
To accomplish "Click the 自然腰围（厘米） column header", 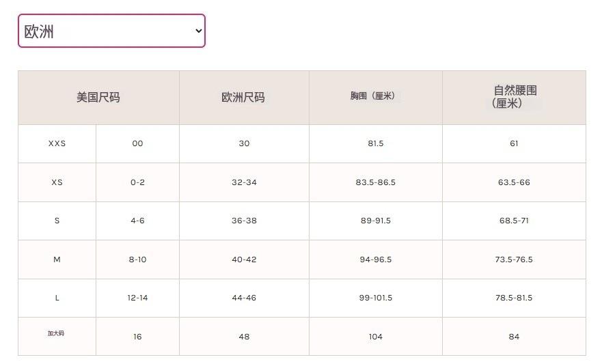I will pyautogui.click(x=515, y=97).
